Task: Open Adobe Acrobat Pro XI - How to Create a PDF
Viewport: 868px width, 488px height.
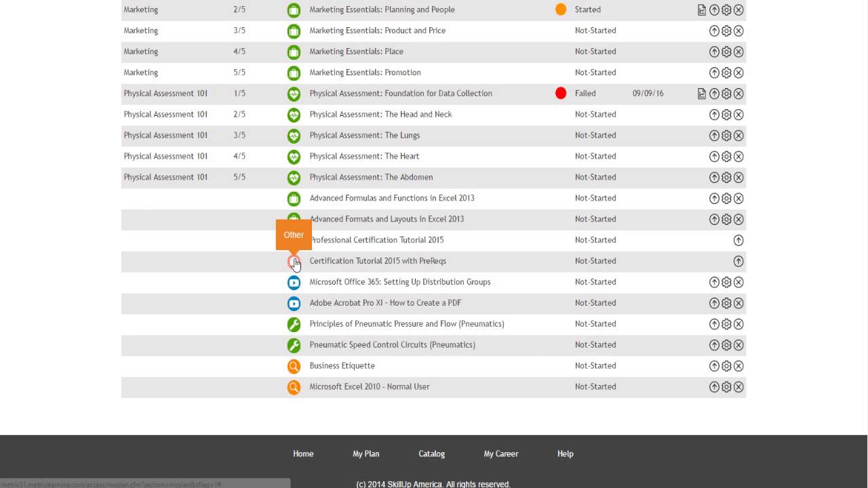Action: (x=385, y=303)
